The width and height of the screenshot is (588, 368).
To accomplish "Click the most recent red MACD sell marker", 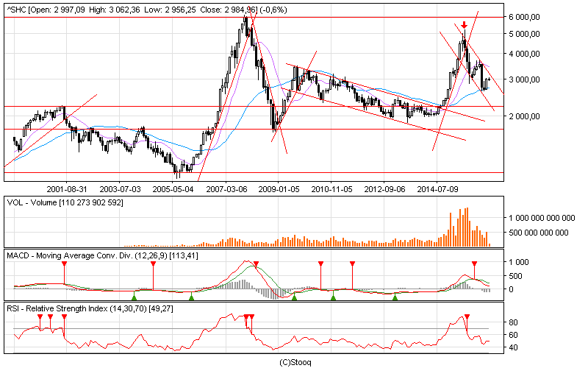I will tap(474, 264).
